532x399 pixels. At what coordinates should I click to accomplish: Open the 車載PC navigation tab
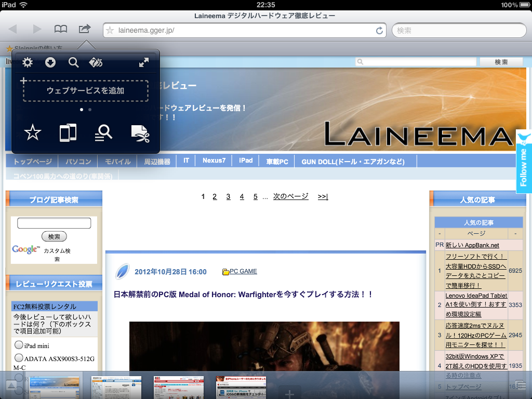tap(277, 162)
